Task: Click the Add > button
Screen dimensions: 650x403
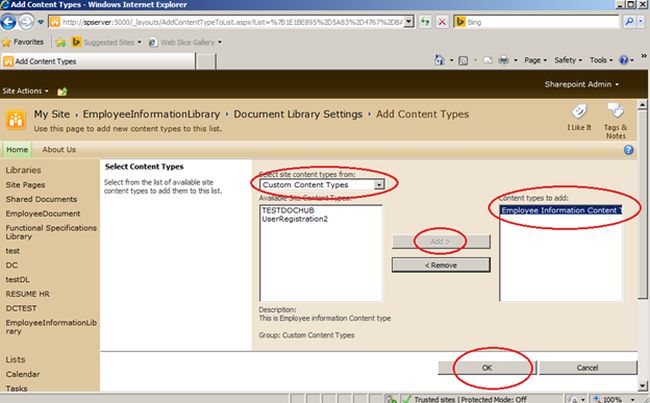Action: pos(441,241)
